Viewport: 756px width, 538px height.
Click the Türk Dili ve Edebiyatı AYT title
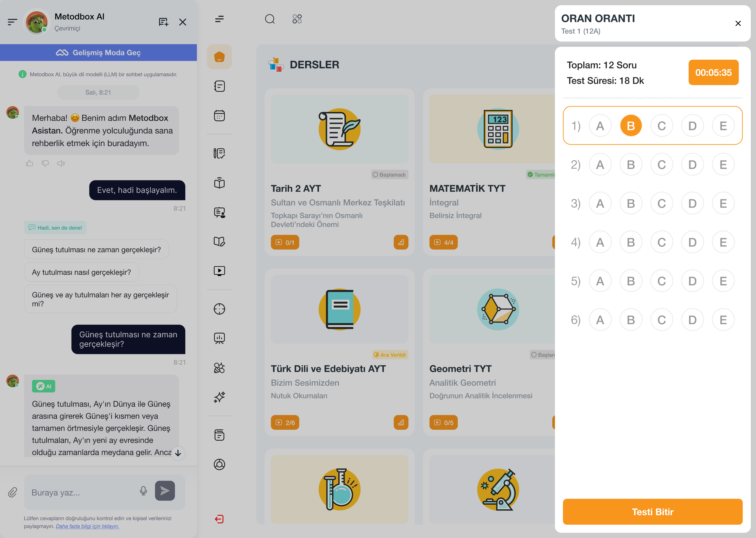pyautogui.click(x=328, y=368)
